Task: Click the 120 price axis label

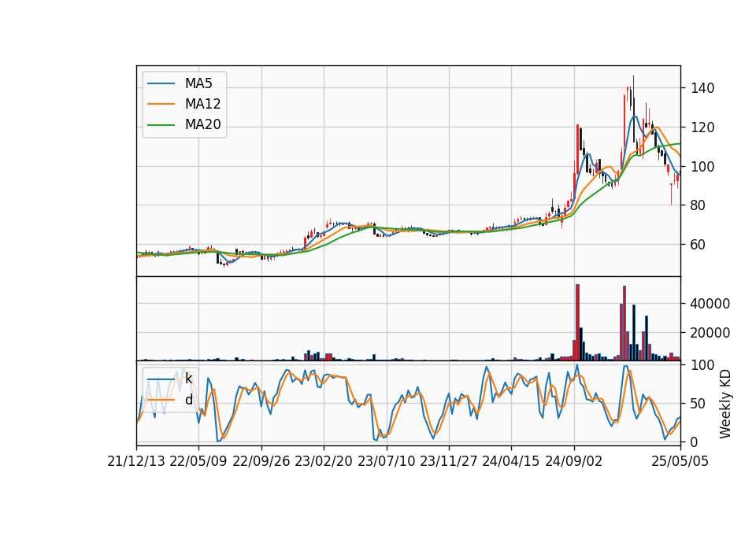Action: pyautogui.click(x=702, y=127)
